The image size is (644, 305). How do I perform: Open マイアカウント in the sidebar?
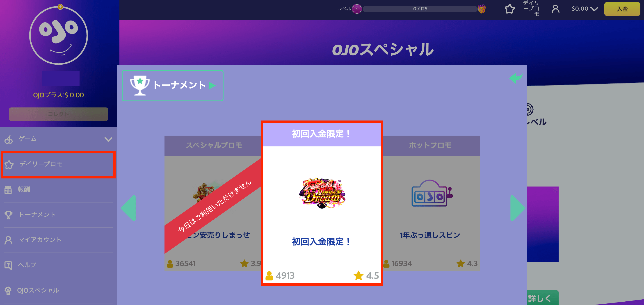click(x=58, y=240)
